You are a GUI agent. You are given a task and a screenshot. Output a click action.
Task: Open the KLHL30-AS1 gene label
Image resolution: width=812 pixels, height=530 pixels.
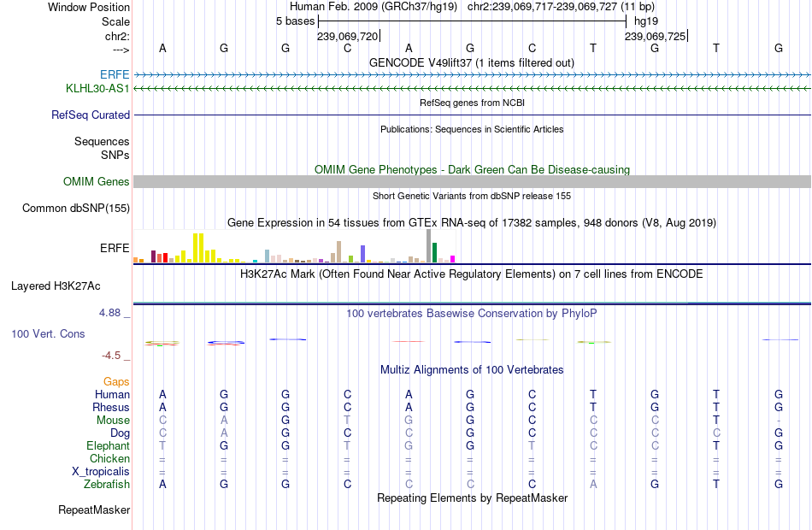[97, 89]
